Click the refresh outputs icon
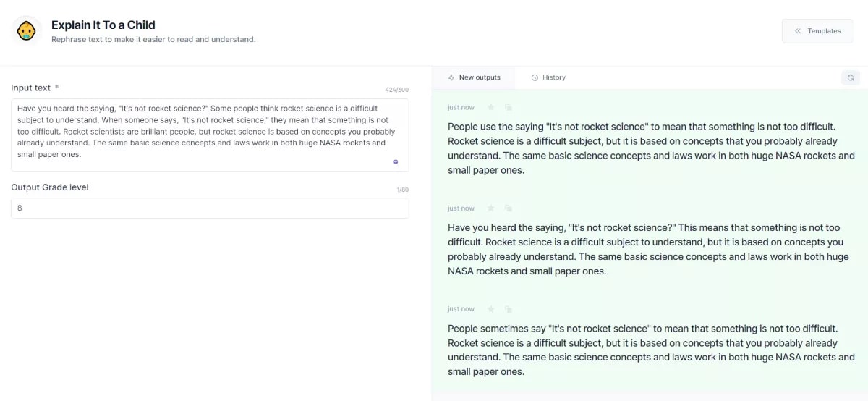This screenshot has height=401, width=868. coord(851,77)
